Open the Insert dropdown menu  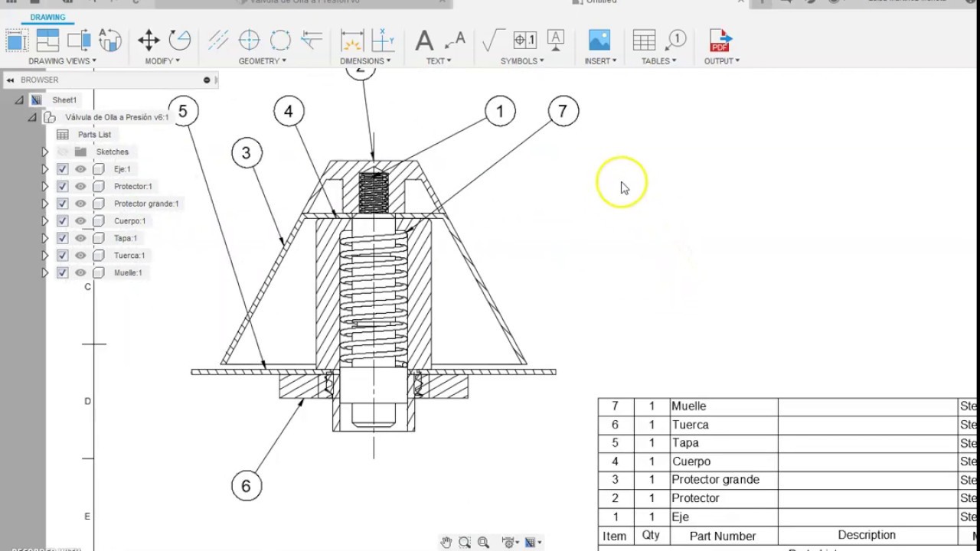pyautogui.click(x=600, y=61)
